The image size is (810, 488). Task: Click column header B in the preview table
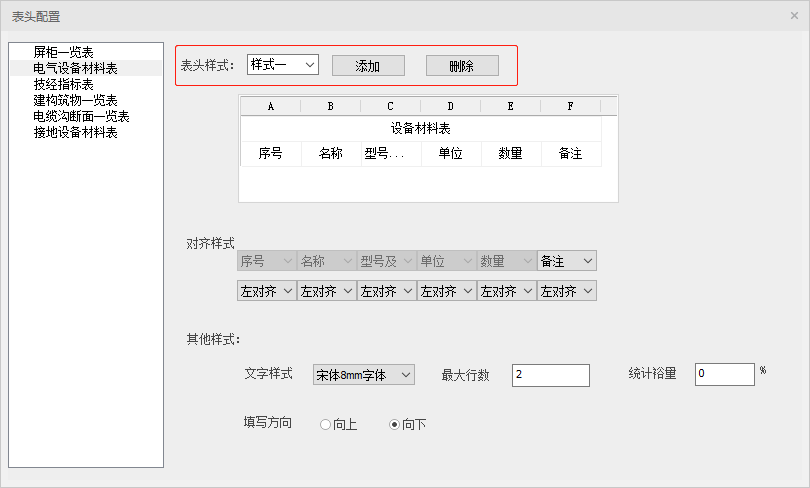click(x=331, y=106)
